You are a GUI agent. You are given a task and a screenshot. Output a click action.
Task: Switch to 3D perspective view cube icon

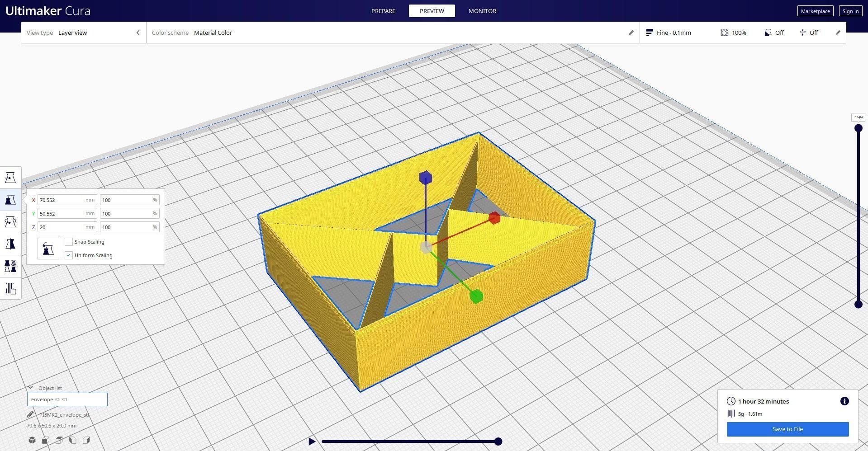32,440
